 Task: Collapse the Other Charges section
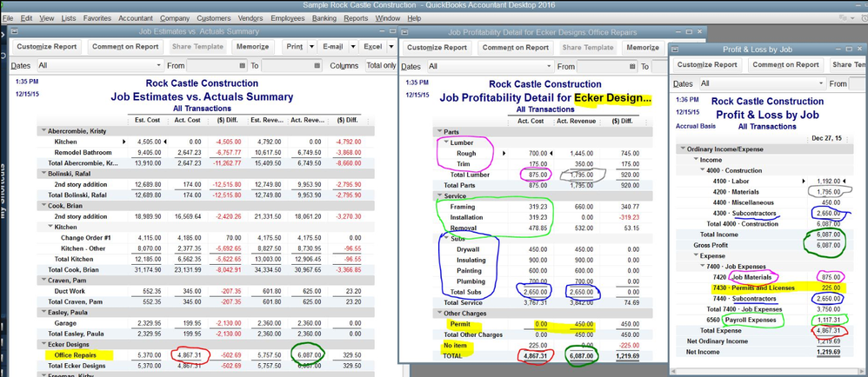tap(439, 314)
